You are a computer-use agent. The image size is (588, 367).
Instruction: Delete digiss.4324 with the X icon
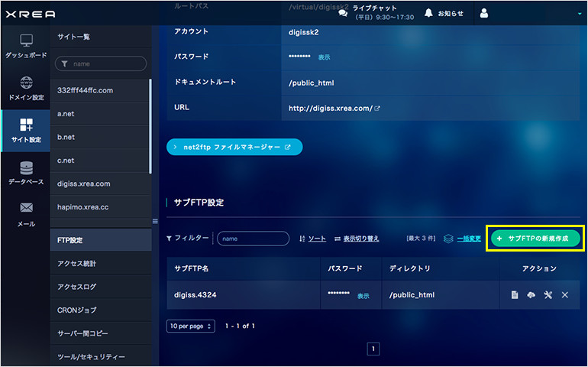point(565,295)
